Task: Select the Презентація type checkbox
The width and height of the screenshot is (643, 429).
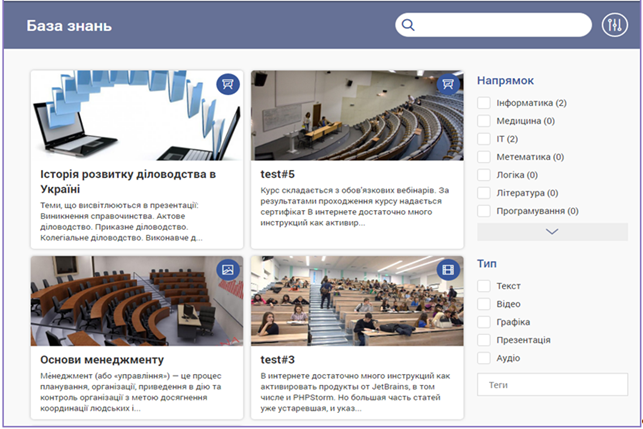Action: pos(484,340)
